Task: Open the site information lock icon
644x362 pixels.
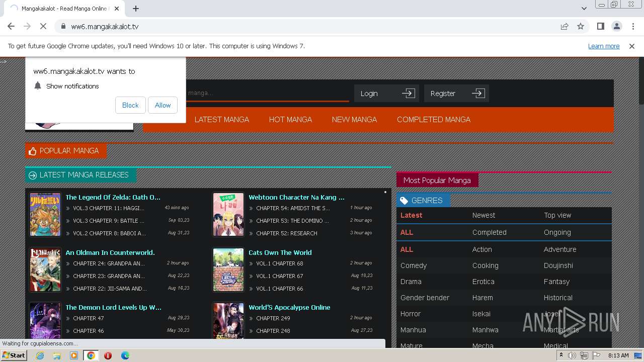Action: click(x=63, y=27)
